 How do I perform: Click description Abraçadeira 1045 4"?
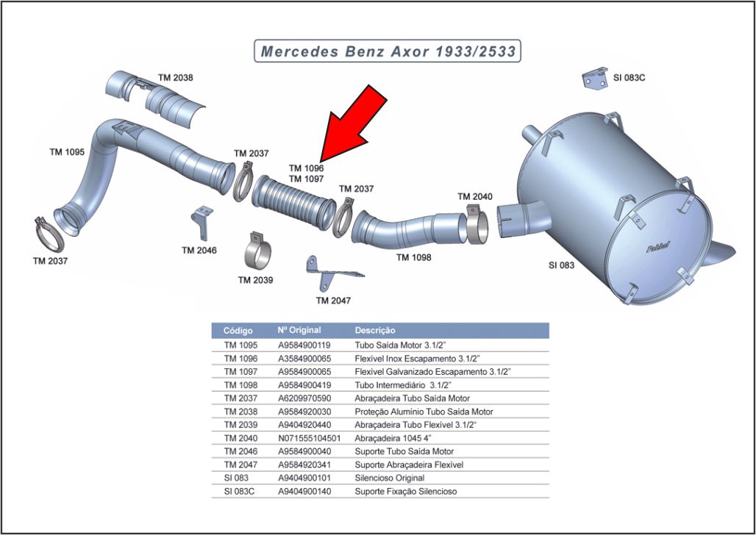(x=393, y=438)
